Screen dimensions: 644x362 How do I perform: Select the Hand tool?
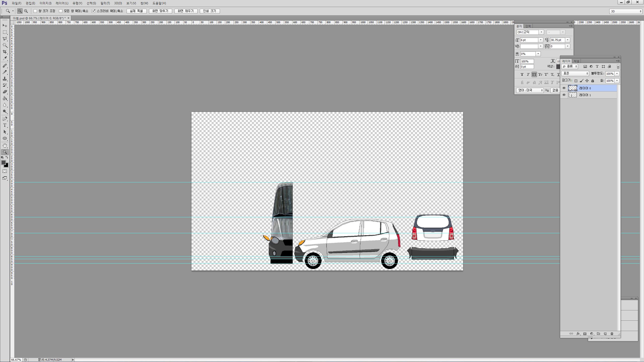5,146
